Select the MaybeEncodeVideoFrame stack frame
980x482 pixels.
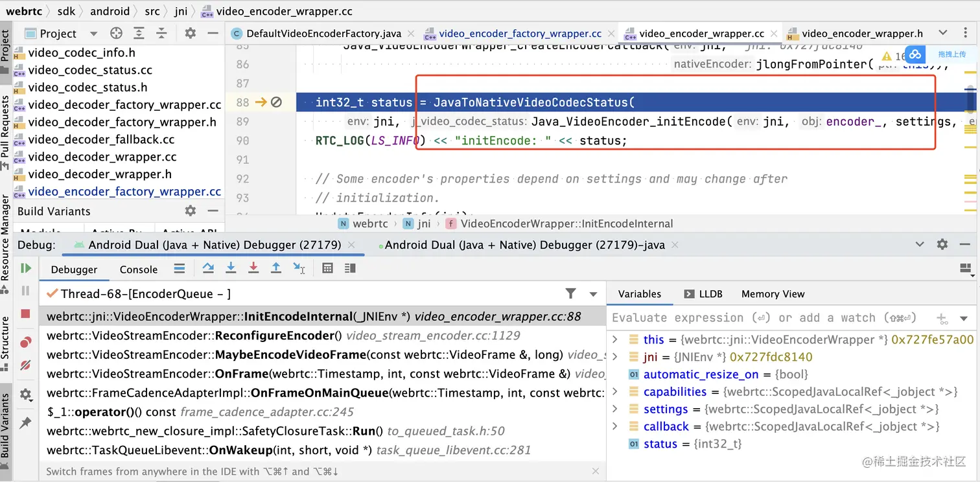(x=323, y=354)
